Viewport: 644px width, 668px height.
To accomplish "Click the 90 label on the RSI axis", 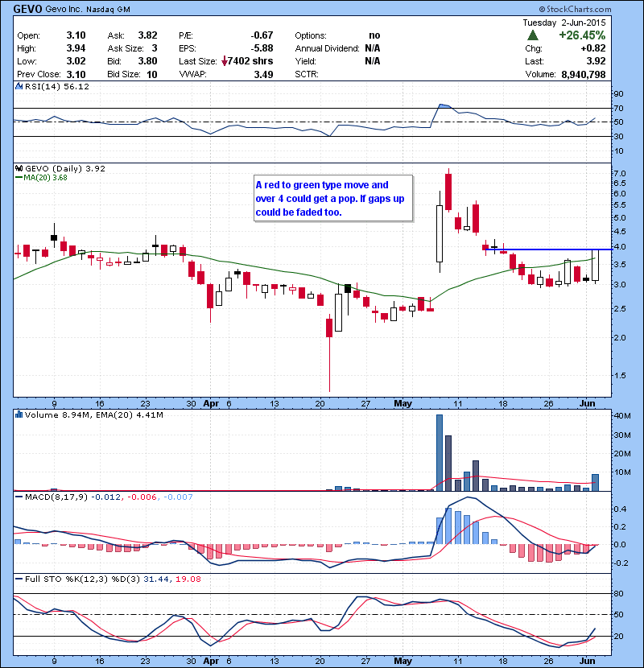I will click(x=618, y=93).
